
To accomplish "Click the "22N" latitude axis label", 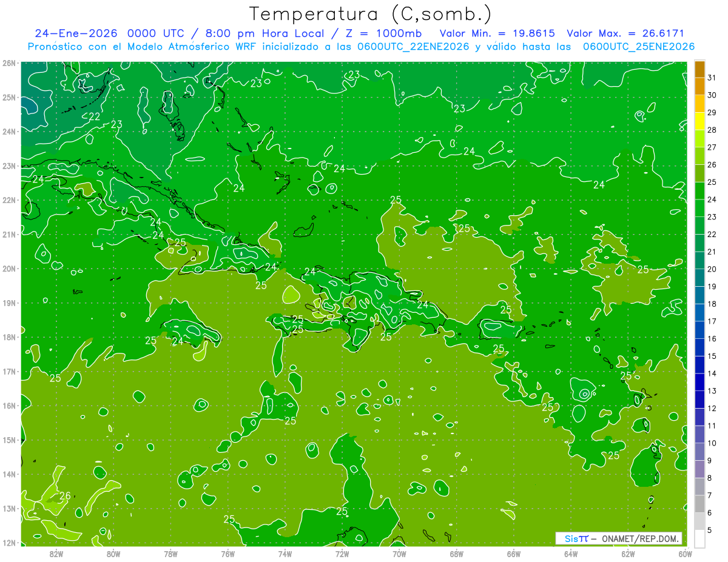I will click(8, 200).
